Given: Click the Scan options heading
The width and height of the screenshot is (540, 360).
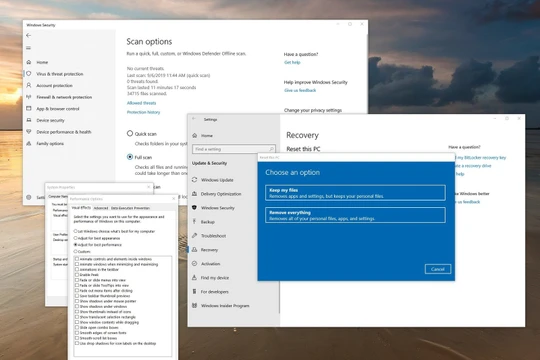Looking at the screenshot, I should (x=149, y=42).
